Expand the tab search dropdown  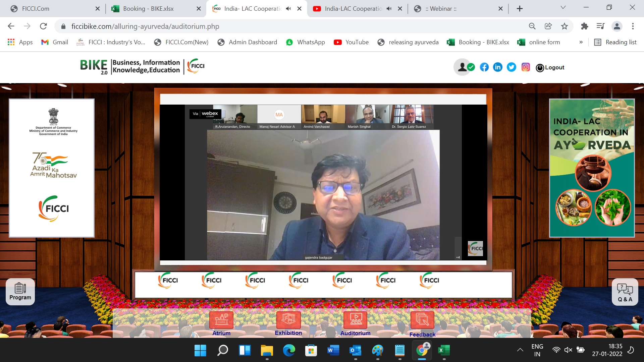(563, 7)
